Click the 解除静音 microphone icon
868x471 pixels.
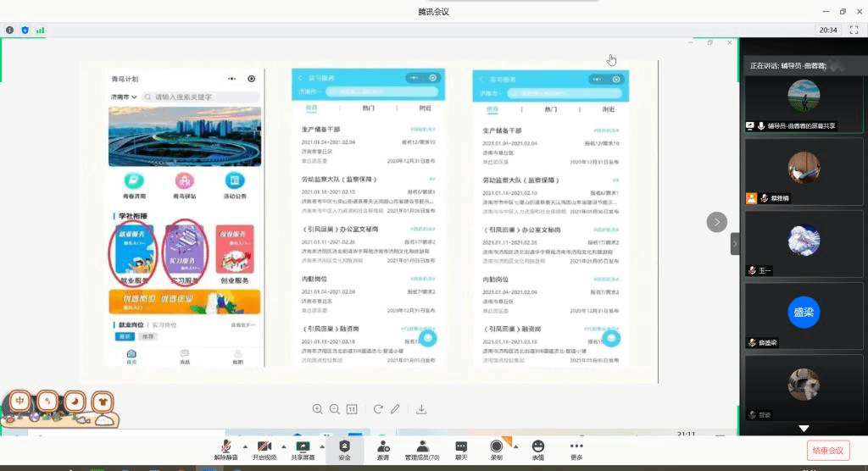coord(225,446)
